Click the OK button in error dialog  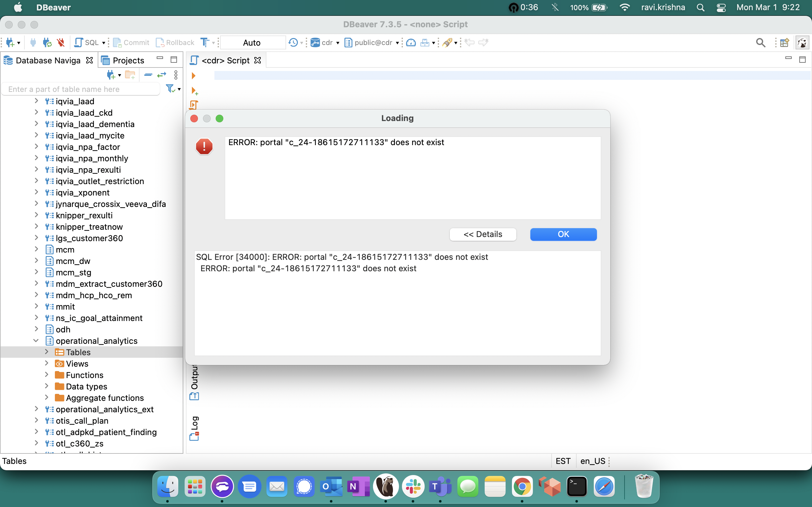click(x=563, y=234)
